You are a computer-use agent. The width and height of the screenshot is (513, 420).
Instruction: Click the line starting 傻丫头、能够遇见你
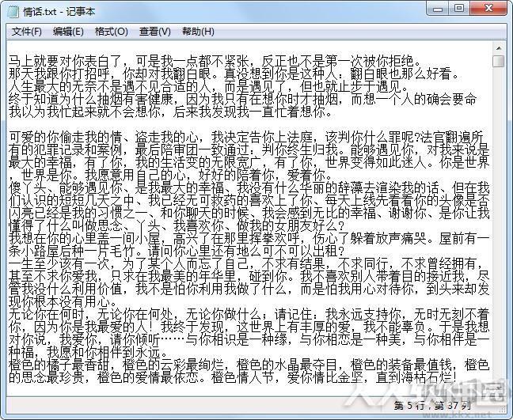249,188
